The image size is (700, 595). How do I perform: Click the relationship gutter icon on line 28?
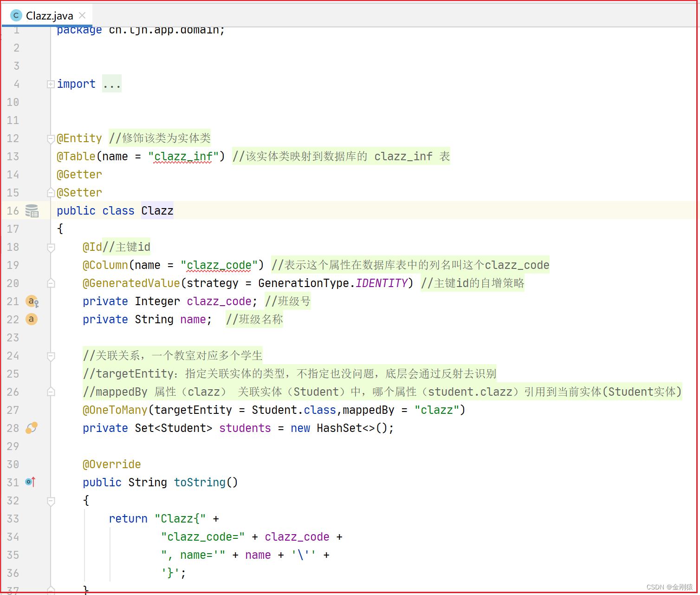(32, 428)
